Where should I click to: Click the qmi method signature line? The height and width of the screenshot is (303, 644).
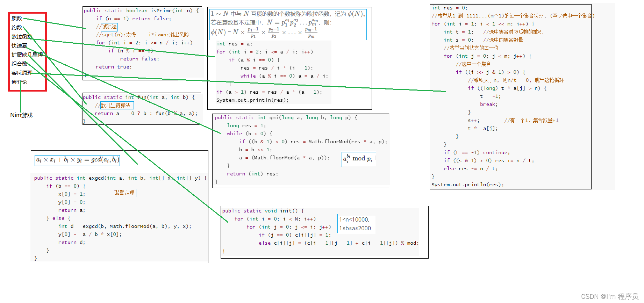tap(286, 117)
